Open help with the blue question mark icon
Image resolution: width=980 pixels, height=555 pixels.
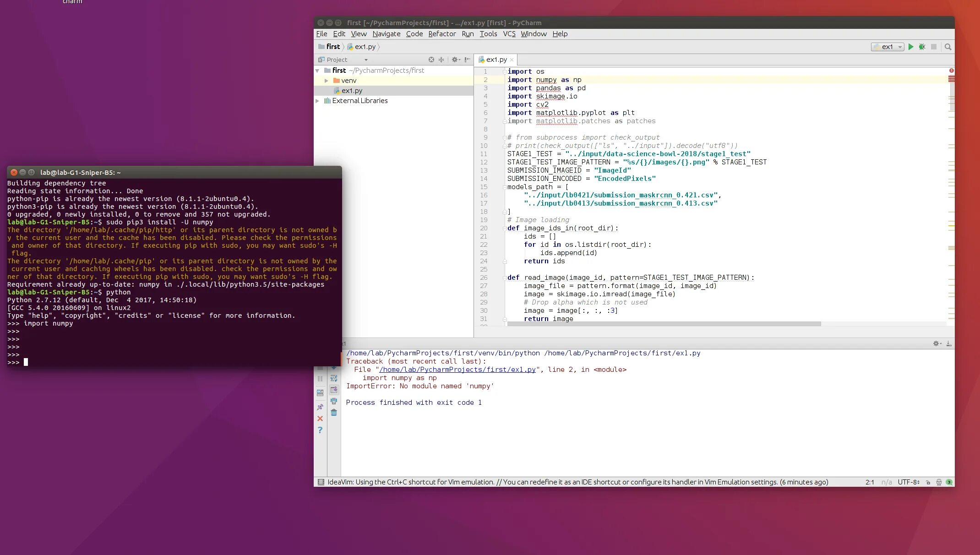(x=320, y=430)
